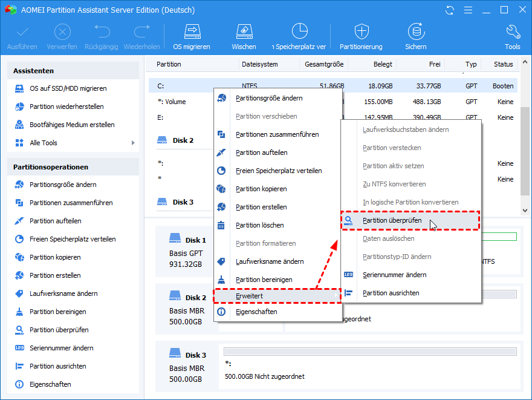
Task: Choose Partitionen zusammenführen in context menu
Action: [x=277, y=134]
